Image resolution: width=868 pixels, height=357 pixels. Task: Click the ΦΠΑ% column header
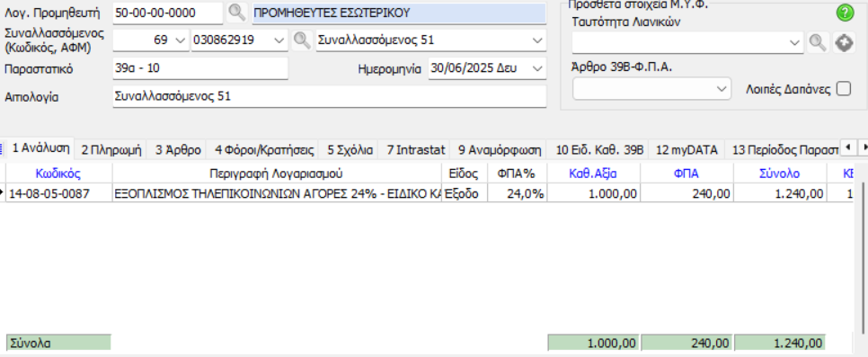tap(517, 174)
